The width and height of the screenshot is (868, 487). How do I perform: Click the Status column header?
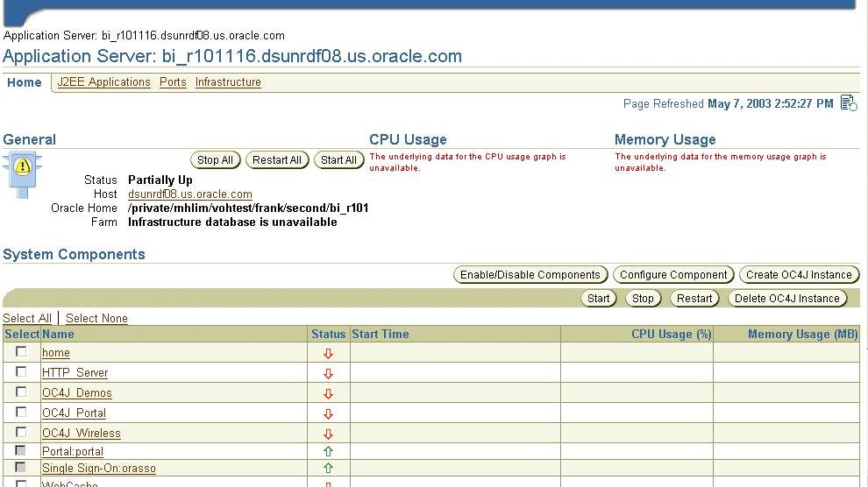pos(328,334)
